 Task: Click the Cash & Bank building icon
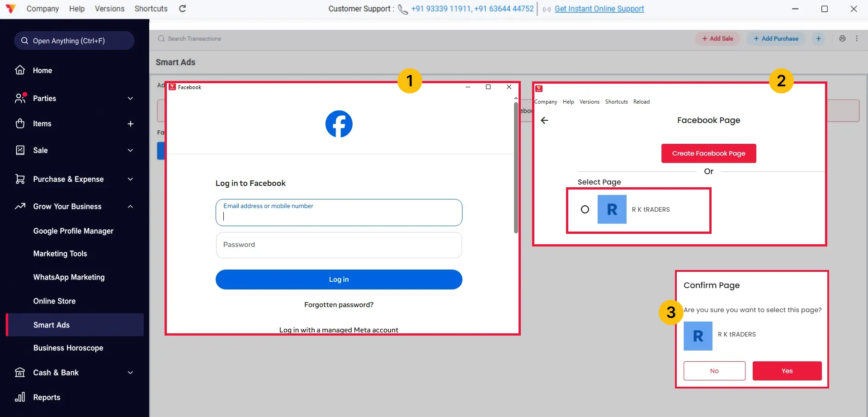pos(20,372)
